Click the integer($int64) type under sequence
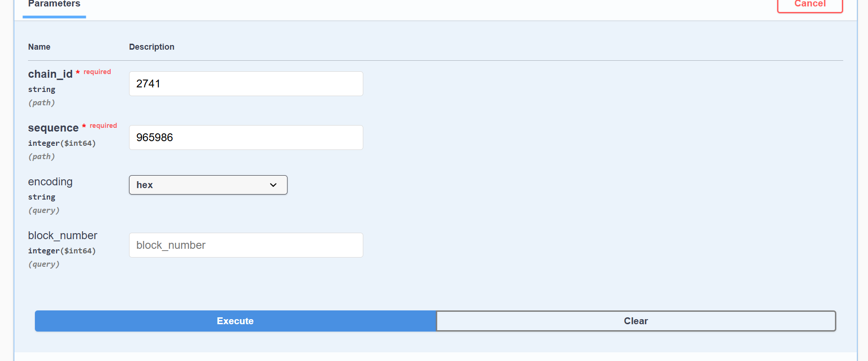This screenshot has width=868, height=361. click(62, 143)
